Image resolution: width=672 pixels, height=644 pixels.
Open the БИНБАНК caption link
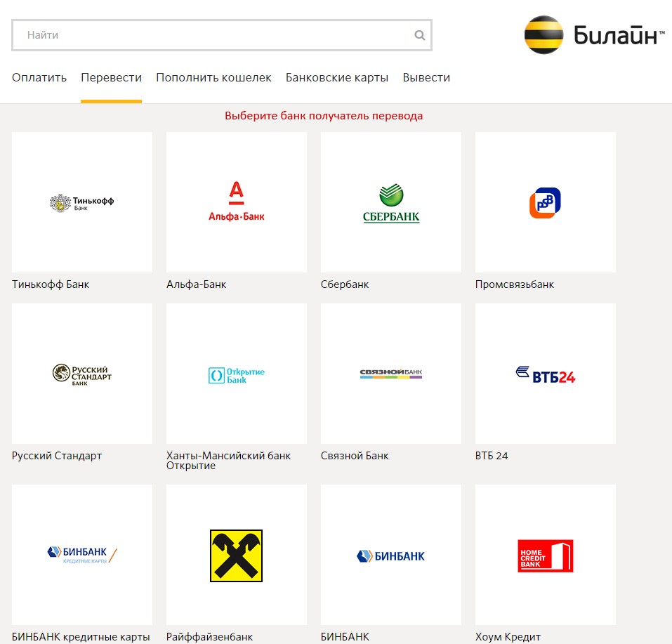coord(345,637)
